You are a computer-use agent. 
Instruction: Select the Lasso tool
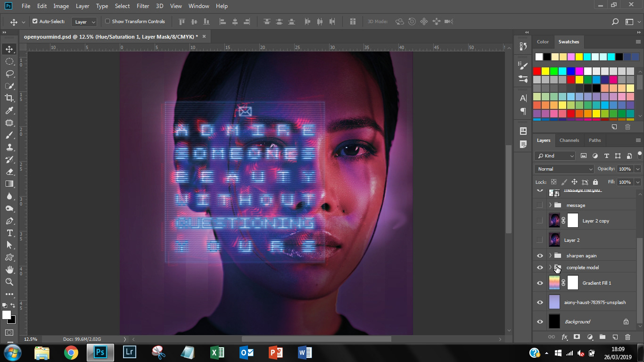(x=9, y=74)
